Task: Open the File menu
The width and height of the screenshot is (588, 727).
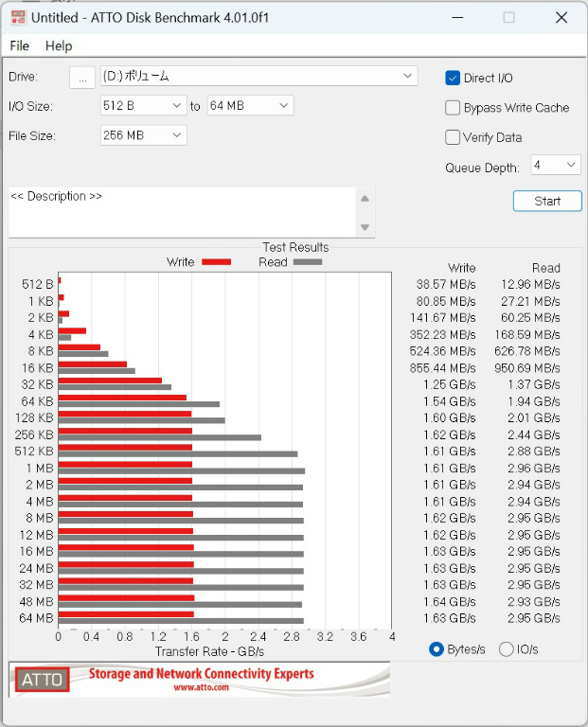Action: 20,45
